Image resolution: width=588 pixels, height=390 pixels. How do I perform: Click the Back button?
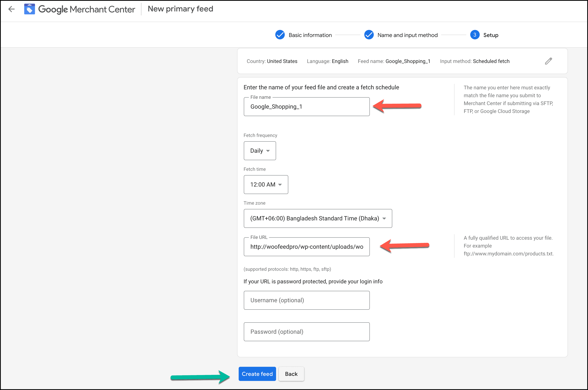coord(291,374)
